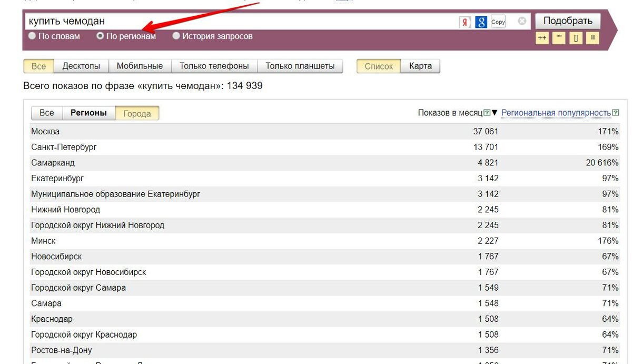The width and height of the screenshot is (632, 364).
Task: Apply the square brackets [] operator button
Action: [x=576, y=38]
